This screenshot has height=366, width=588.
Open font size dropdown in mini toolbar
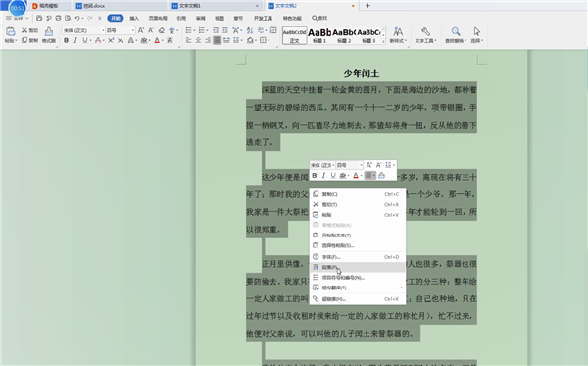361,165
